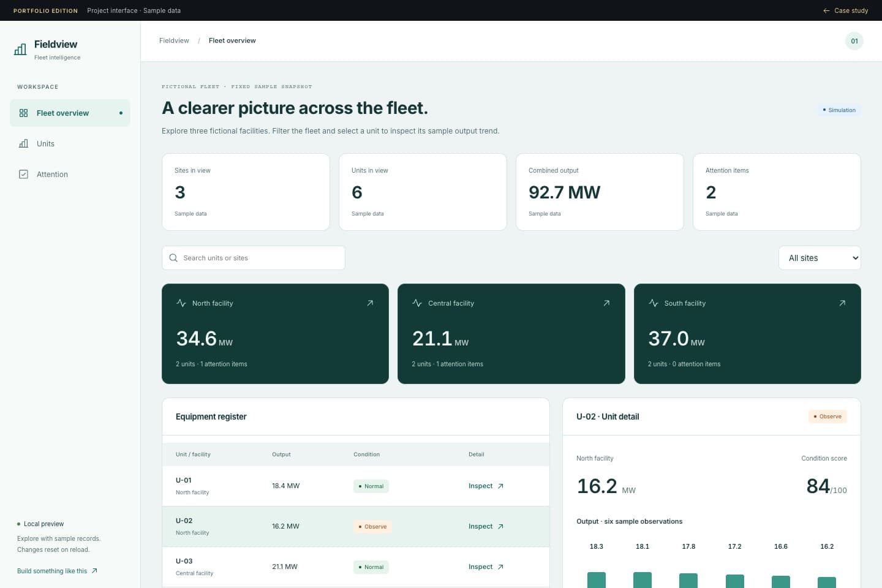882x588 pixels.
Task: Click the Condition column header
Action: [366, 454]
